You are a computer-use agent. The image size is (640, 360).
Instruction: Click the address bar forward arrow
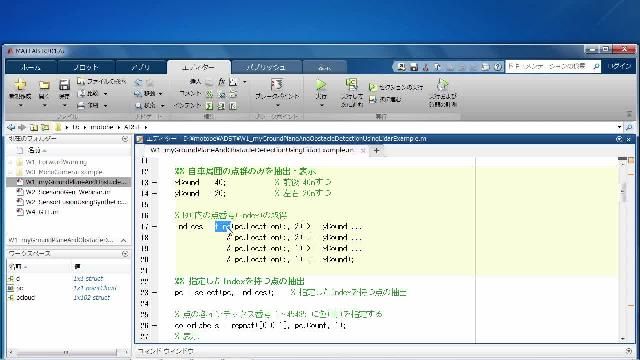tap(22, 127)
